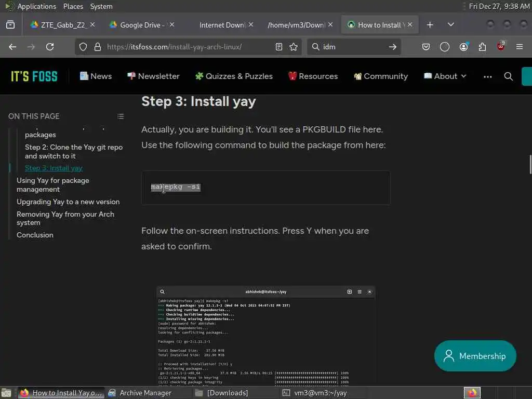Show the list of all tabs
The image size is (532, 399).
(x=451, y=25)
